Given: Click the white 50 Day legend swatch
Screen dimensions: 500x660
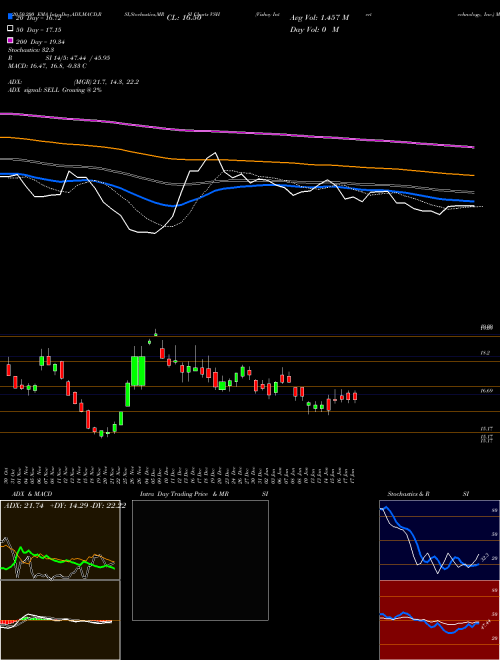Looking at the screenshot, I should [10, 29].
